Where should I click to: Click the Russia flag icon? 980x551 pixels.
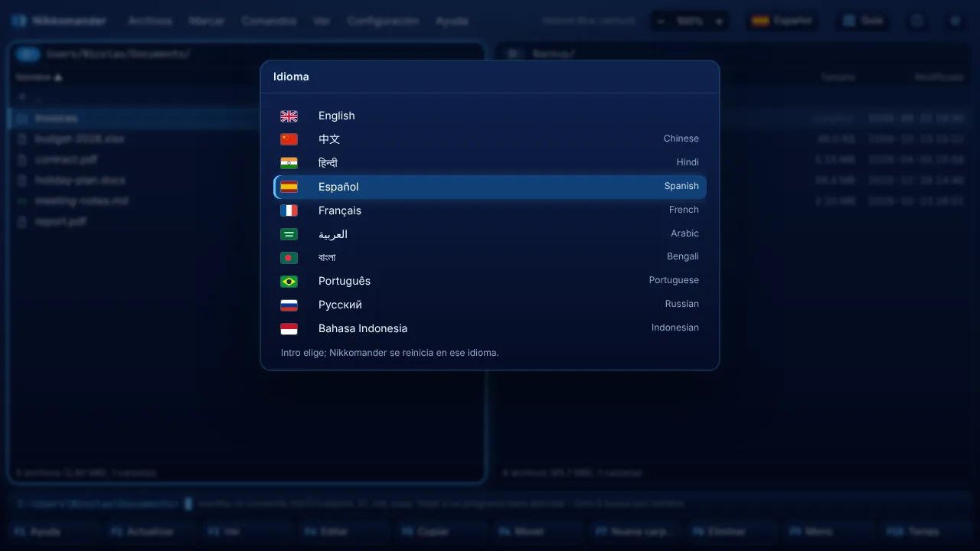(x=289, y=305)
